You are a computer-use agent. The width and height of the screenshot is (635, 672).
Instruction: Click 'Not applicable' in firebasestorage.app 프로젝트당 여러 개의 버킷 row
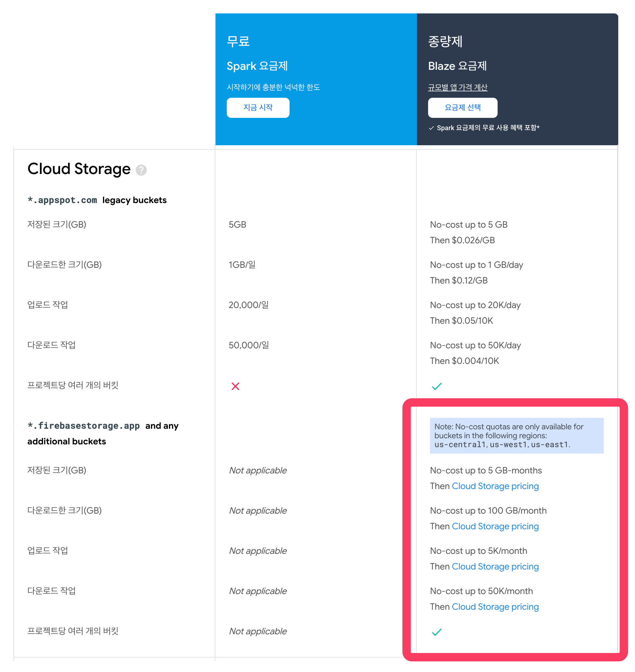click(258, 632)
